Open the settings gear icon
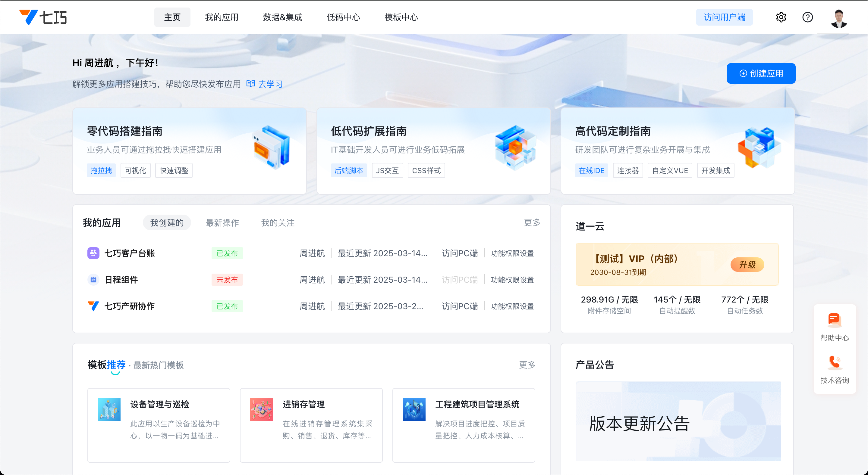Viewport: 868px width, 475px height. click(781, 17)
